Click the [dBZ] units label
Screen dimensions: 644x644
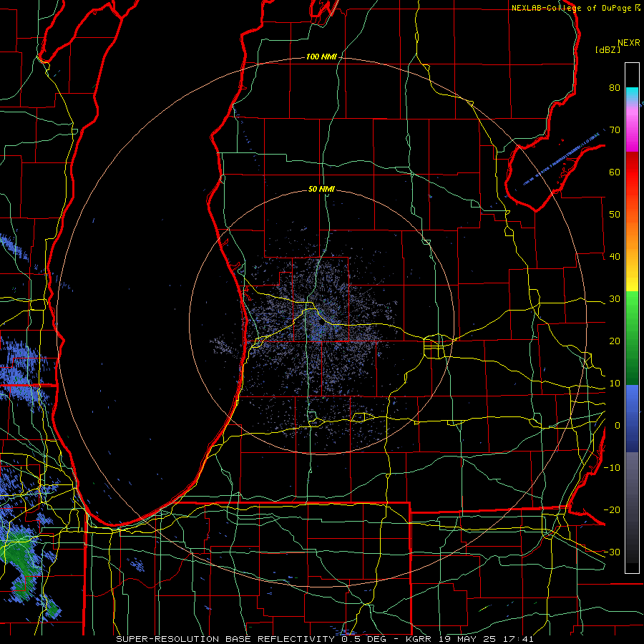pos(608,50)
